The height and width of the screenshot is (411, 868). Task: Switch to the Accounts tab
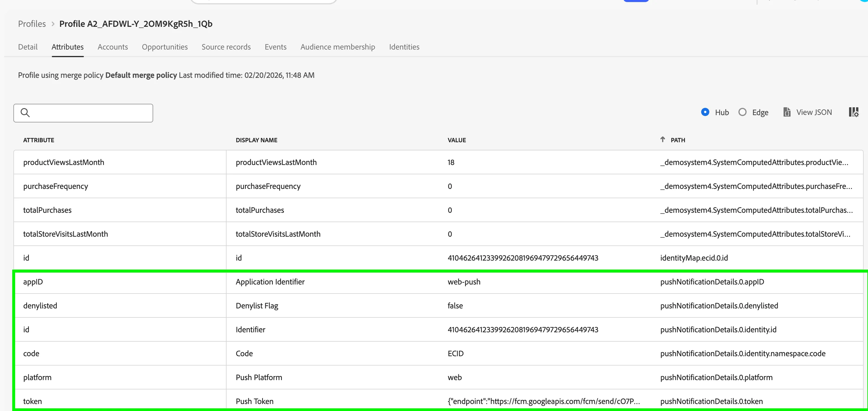(x=113, y=47)
